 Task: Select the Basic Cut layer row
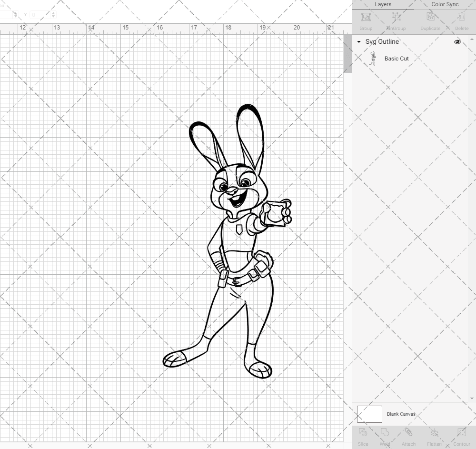[x=411, y=59]
